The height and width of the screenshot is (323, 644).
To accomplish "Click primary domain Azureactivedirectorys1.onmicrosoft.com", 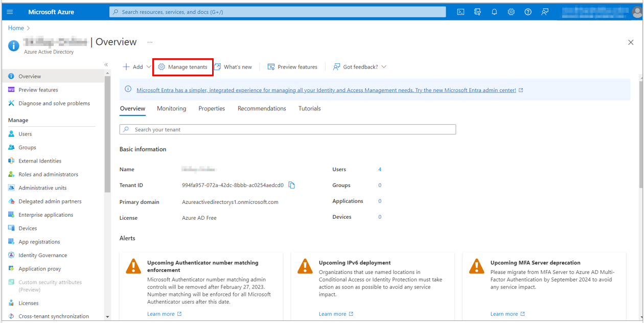I will tap(230, 202).
